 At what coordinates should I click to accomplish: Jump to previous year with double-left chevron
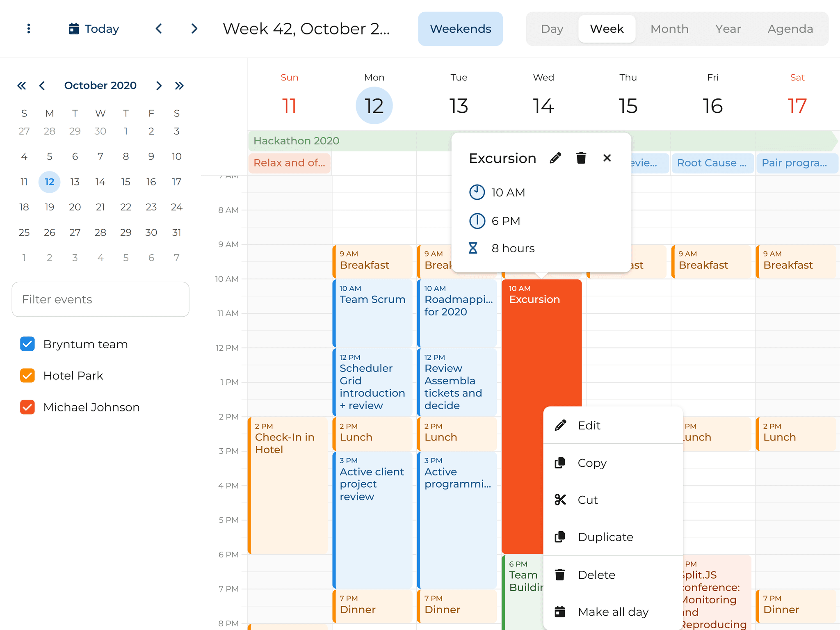tap(22, 85)
